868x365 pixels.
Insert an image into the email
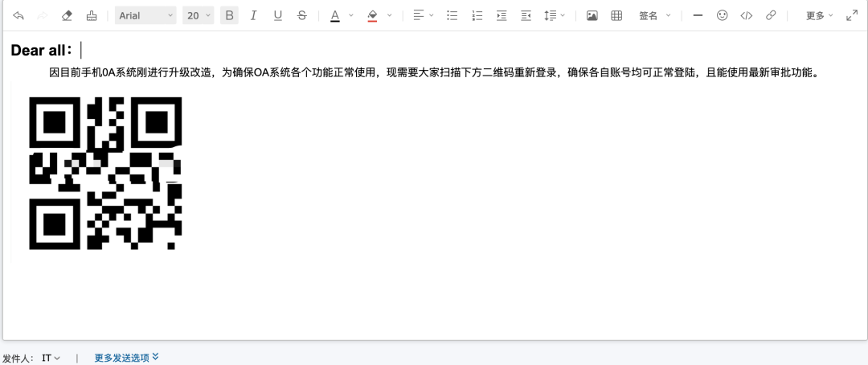(592, 15)
